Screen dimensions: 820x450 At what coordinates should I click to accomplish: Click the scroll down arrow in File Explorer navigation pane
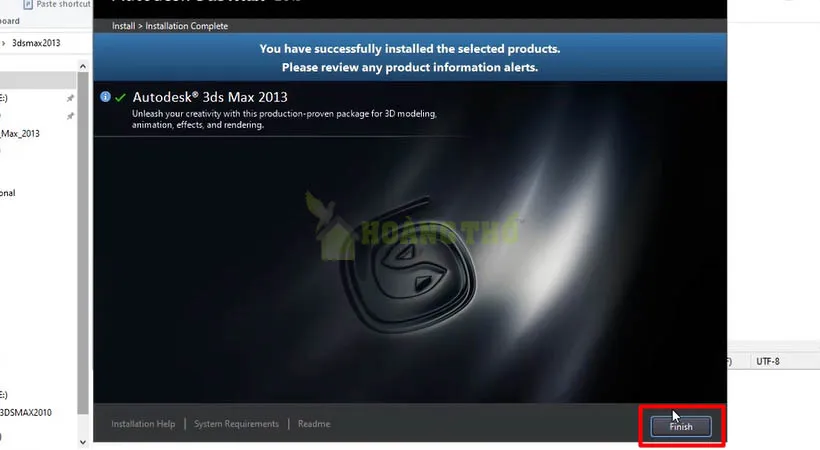[x=83, y=442]
